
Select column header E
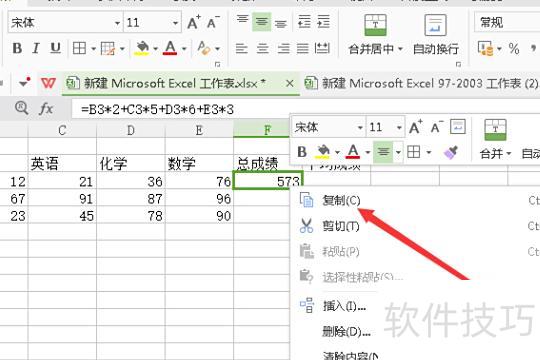click(199, 131)
